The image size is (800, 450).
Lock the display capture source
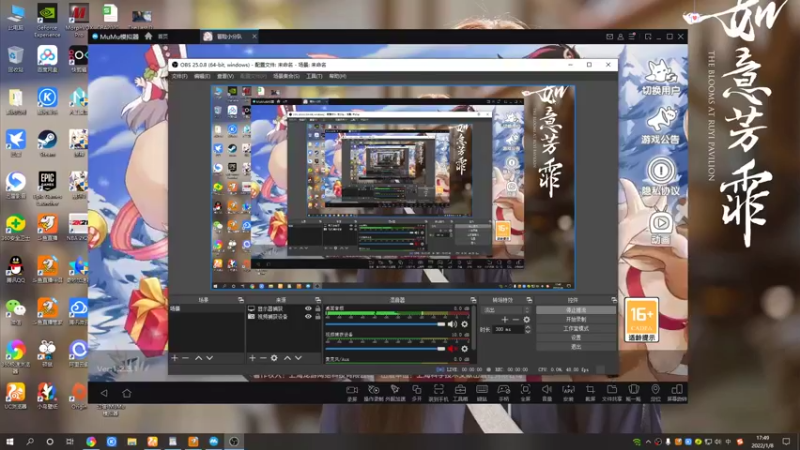(318, 309)
